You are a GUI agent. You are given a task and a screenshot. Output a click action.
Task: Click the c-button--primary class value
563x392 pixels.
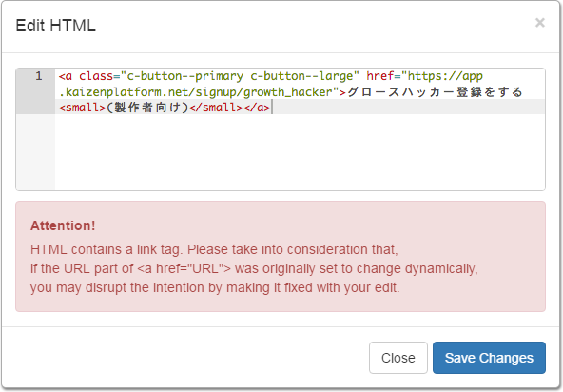184,76
